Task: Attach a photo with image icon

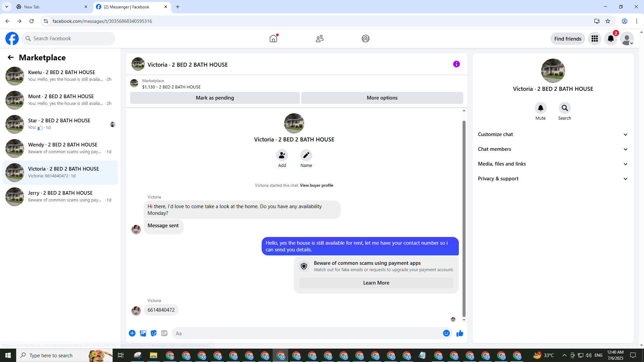Action: coord(143,333)
